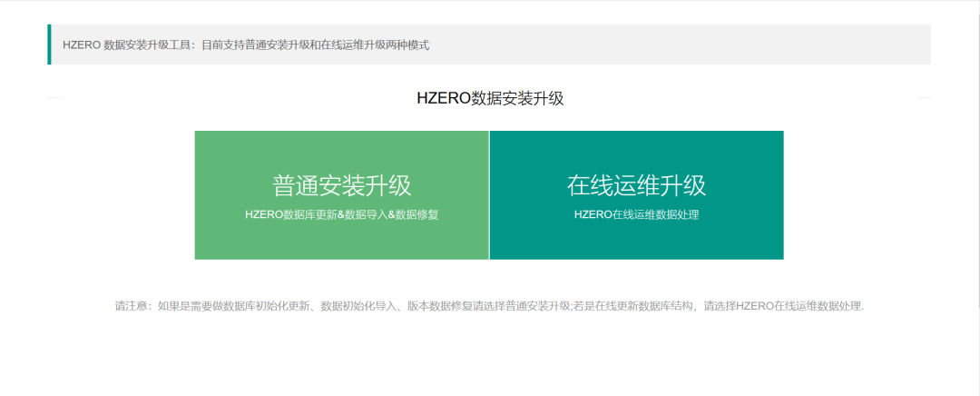Click the empty bottom area of green card
980x396 pixels.
point(341,243)
